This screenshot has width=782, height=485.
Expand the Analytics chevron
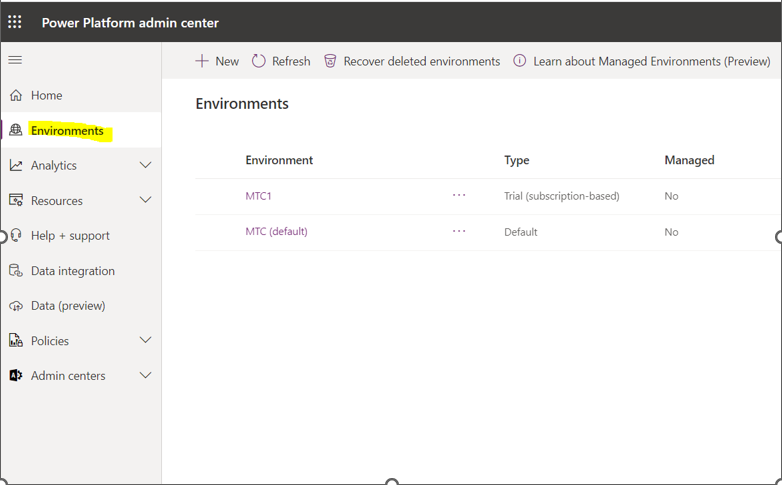(x=145, y=165)
